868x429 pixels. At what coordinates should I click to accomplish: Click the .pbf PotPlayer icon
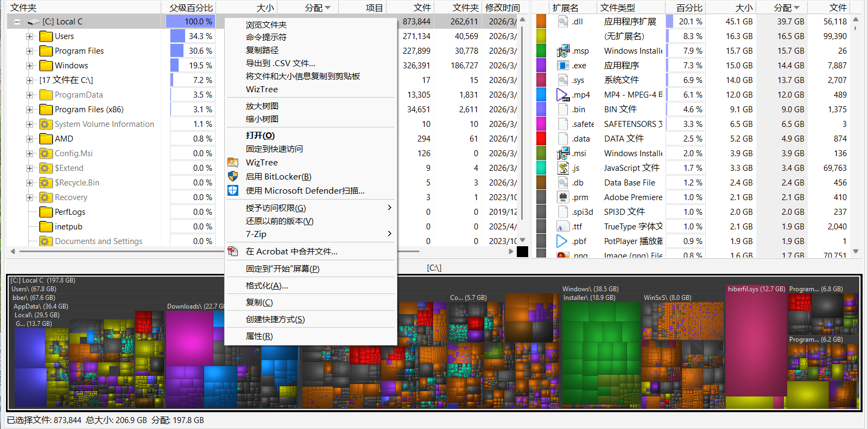click(562, 241)
